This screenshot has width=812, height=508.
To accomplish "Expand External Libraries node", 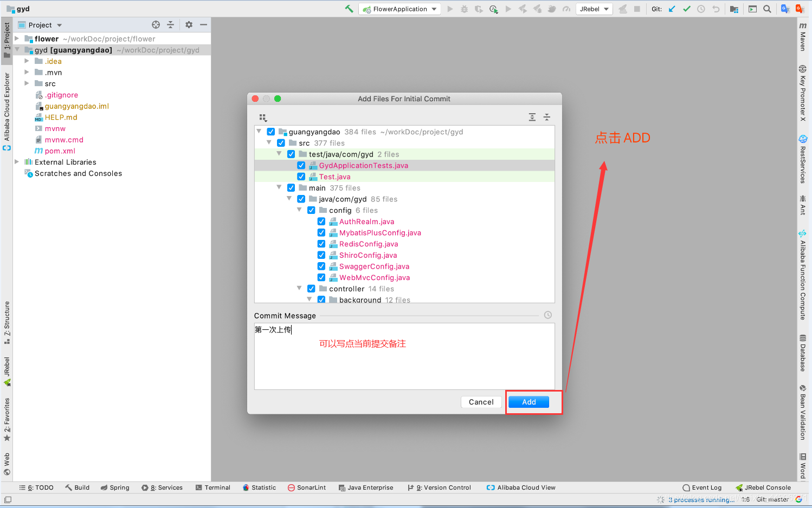I will coord(17,161).
